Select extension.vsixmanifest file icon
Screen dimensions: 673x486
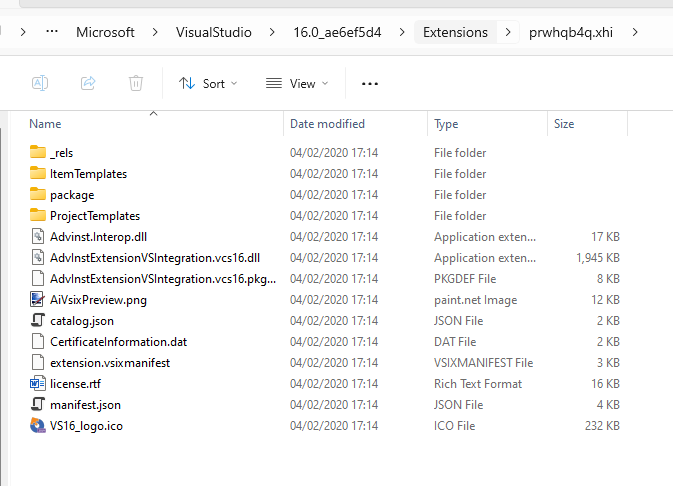(x=38, y=362)
